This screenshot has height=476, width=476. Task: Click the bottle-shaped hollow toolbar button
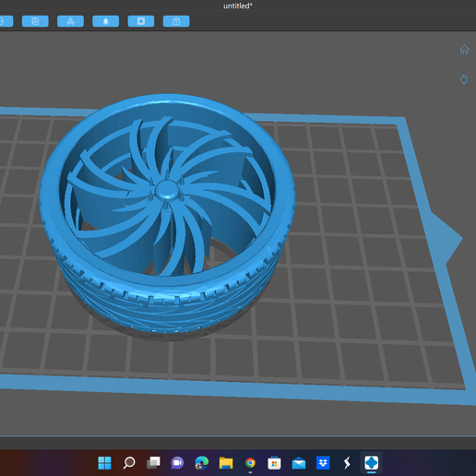(x=106, y=21)
